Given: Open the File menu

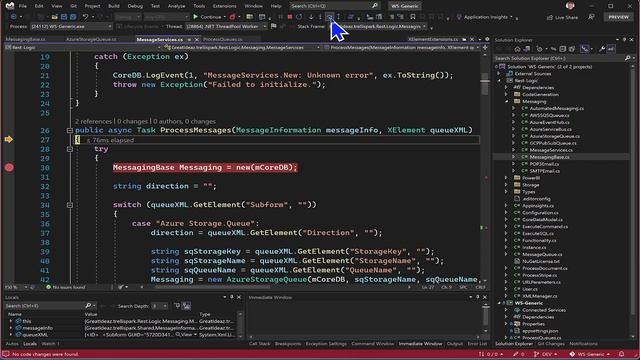Looking at the screenshot, I should pyautogui.click(x=23, y=6).
